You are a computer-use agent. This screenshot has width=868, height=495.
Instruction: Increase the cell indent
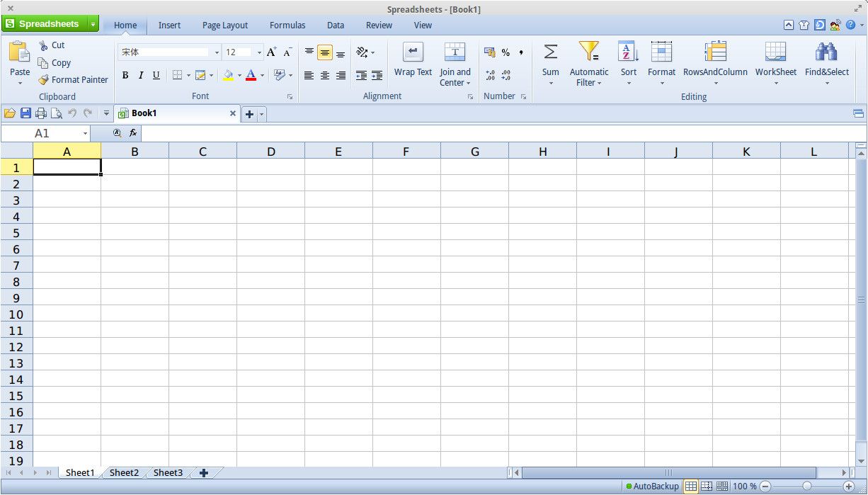coord(377,75)
